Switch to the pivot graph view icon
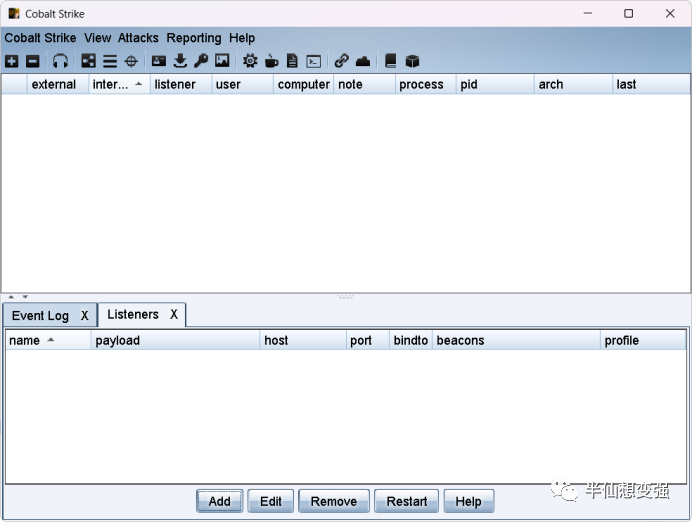Viewport: 692px width, 522px height. (88, 61)
